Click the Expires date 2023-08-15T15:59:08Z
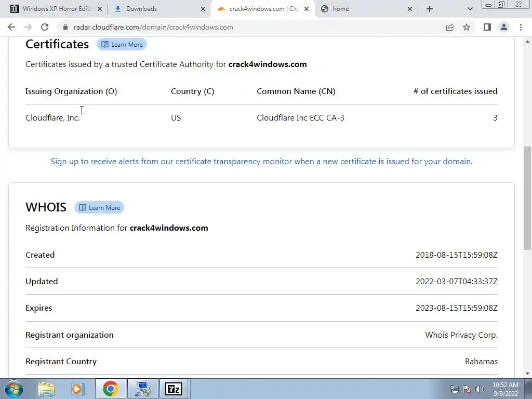This screenshot has height=399, width=532. pos(456,308)
